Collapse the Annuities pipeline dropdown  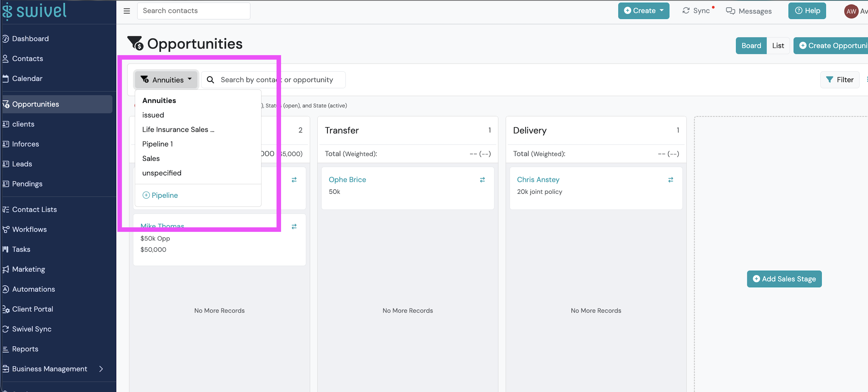165,80
